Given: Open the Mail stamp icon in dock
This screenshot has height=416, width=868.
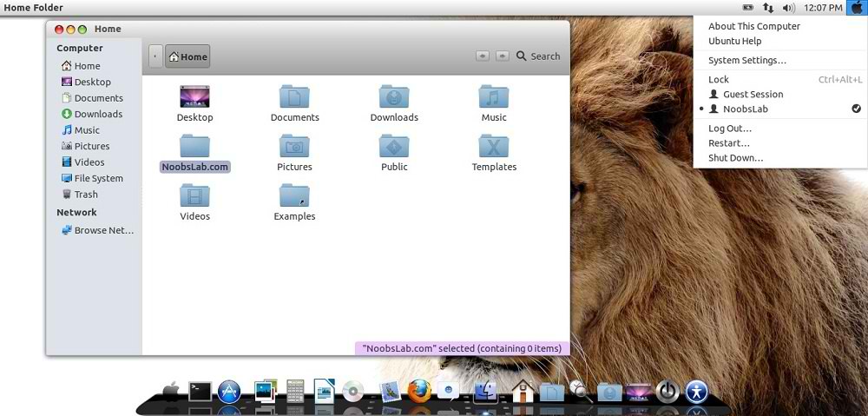Looking at the screenshot, I should [x=391, y=392].
